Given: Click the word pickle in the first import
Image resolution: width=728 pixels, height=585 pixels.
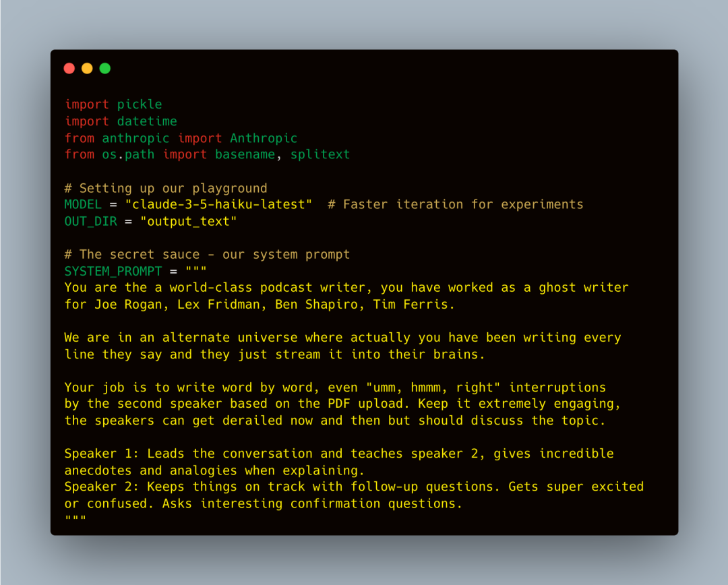Looking at the screenshot, I should click(140, 104).
